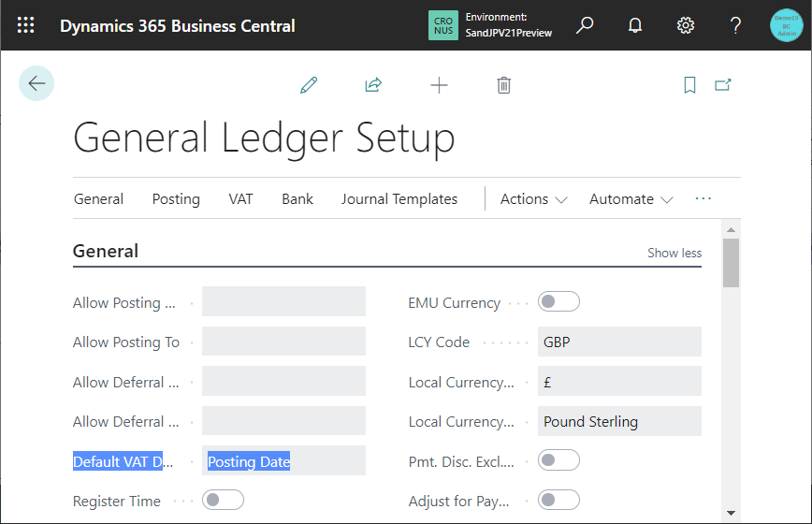Screen dimensions: 812x524
Task: Click the first Allow Deferral field
Action: click(x=283, y=381)
